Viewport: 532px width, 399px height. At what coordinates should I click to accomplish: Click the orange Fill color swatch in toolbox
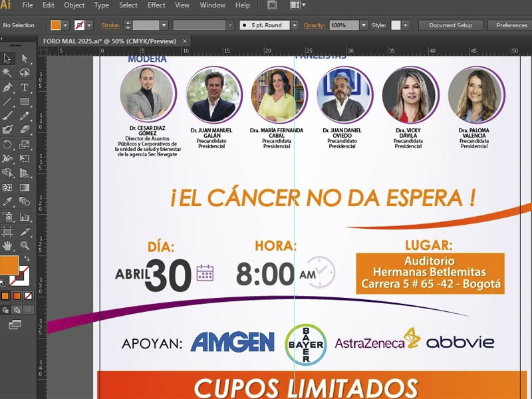9,265
